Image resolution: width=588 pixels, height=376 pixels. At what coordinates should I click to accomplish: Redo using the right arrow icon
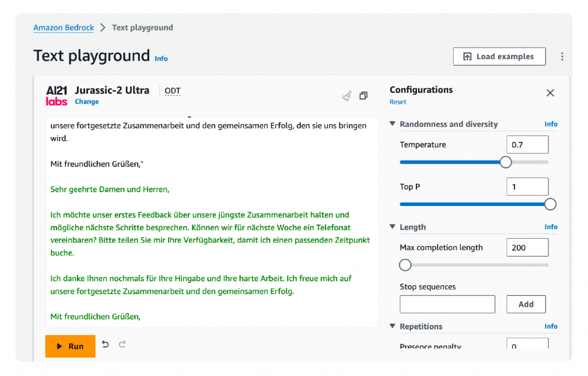122,343
